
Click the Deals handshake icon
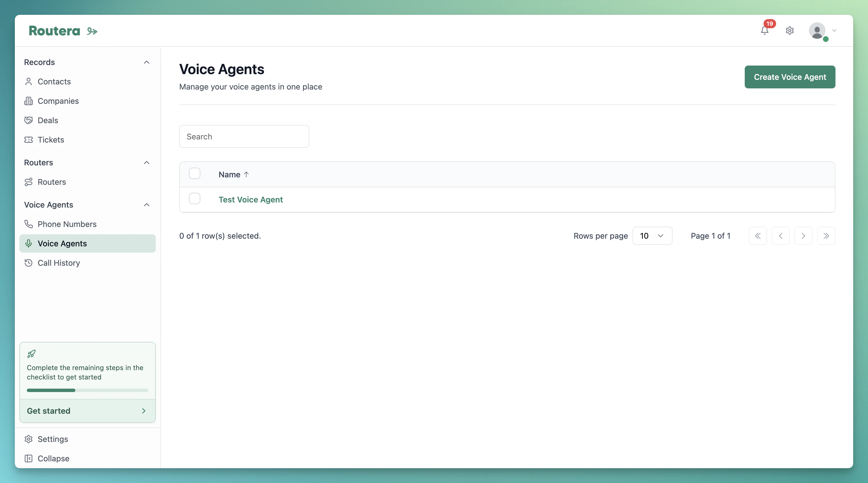[x=29, y=120]
